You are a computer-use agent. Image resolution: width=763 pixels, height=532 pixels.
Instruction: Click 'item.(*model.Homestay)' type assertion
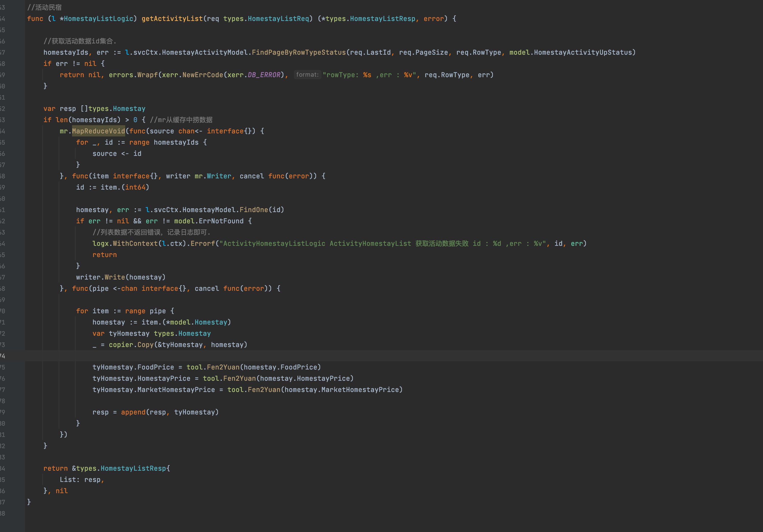(x=187, y=322)
